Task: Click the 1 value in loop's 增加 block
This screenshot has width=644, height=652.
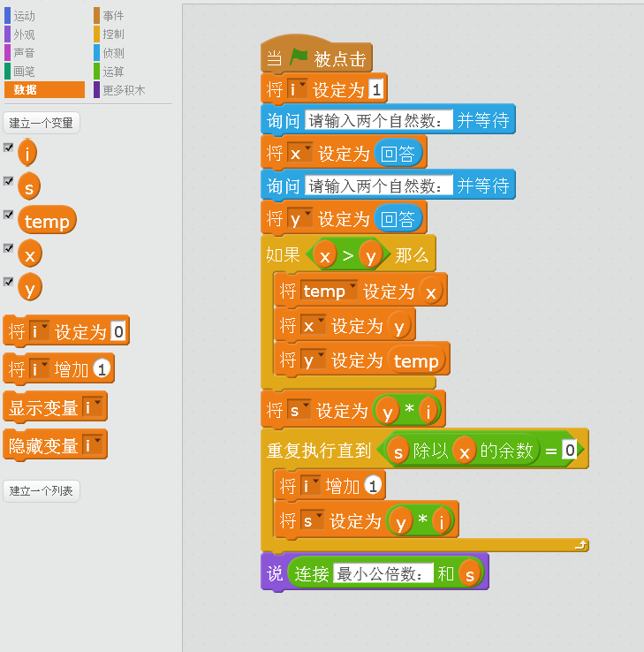Action: (373, 485)
